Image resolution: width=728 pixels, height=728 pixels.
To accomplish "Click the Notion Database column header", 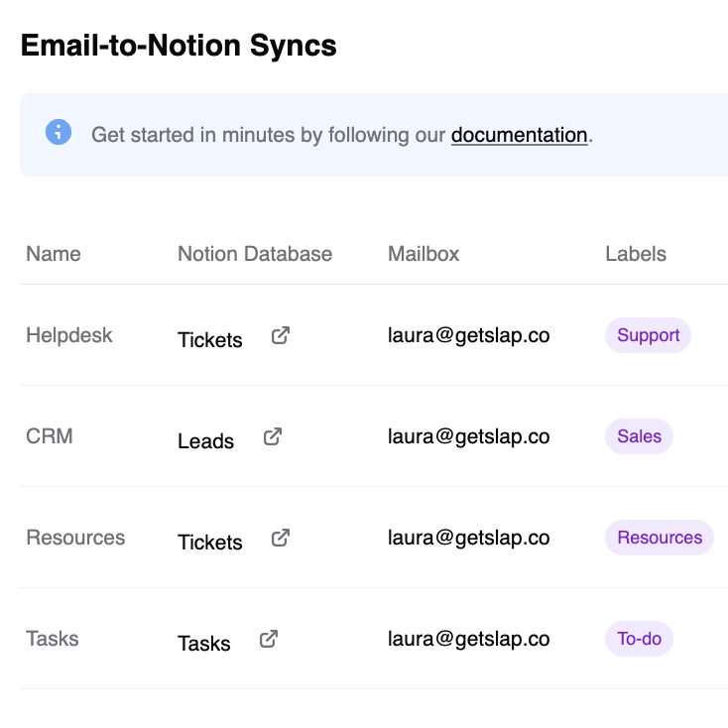I will [255, 254].
